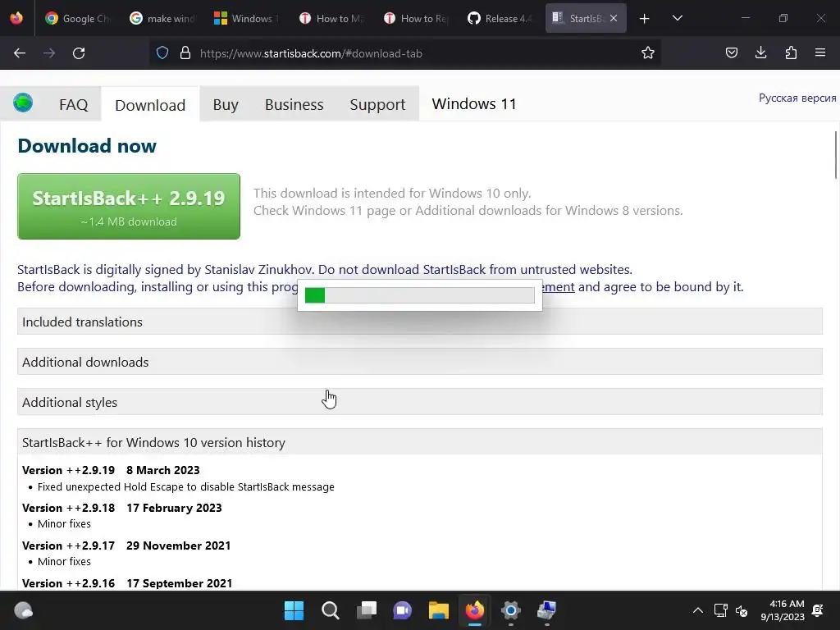840x630 pixels.
Task: Click the network display tray icon
Action: pyautogui.click(x=720, y=610)
